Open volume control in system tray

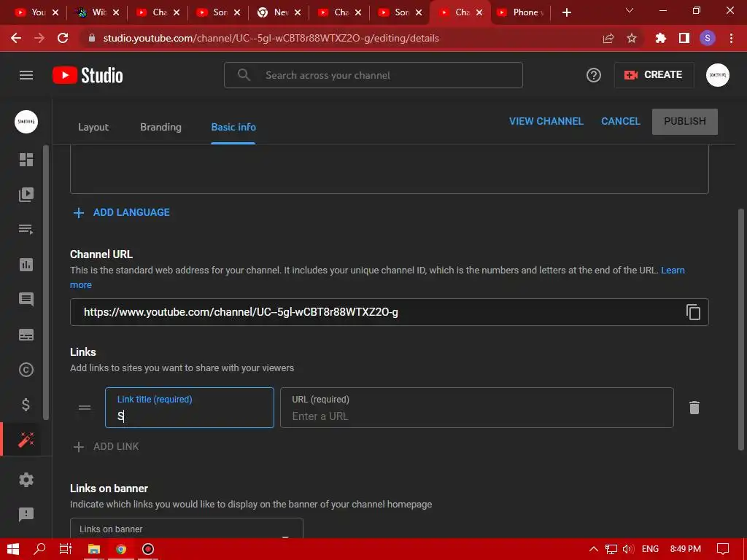628,549
